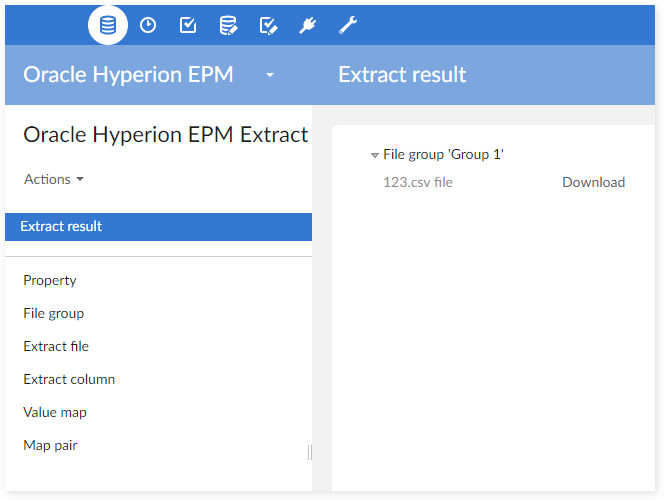Open the Actions dropdown menu
Image resolution: width=664 pixels, height=500 pixels.
[54, 179]
